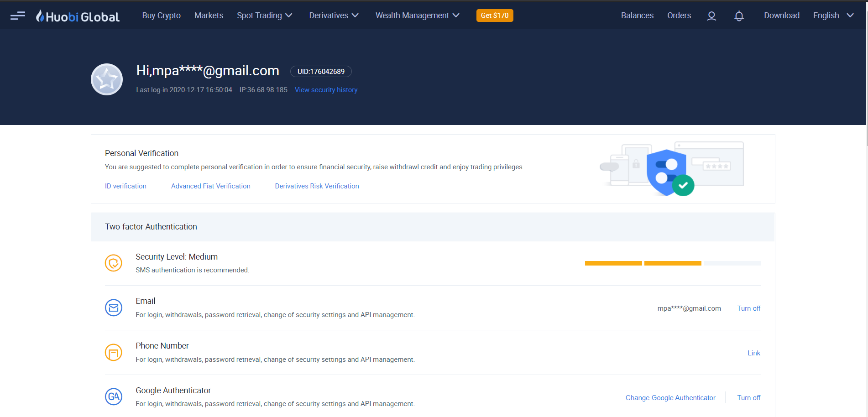The width and height of the screenshot is (868, 417).
Task: Click the Last log-in 2020-12-17 timestamp
Action: pyautogui.click(x=184, y=90)
